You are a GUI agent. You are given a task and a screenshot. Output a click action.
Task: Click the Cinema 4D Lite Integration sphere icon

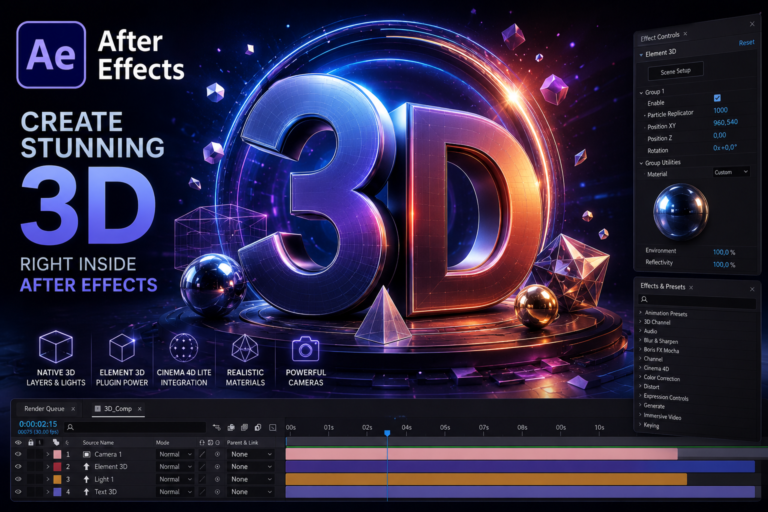click(184, 347)
